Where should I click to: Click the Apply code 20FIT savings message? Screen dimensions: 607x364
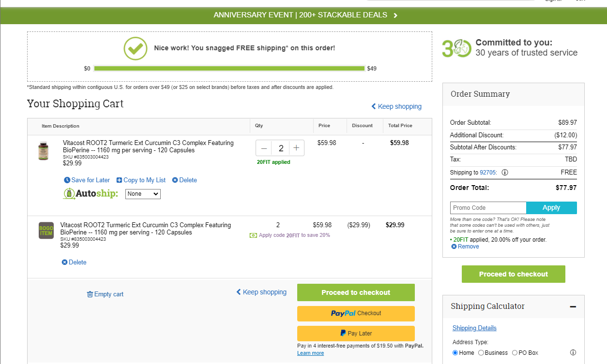point(289,235)
